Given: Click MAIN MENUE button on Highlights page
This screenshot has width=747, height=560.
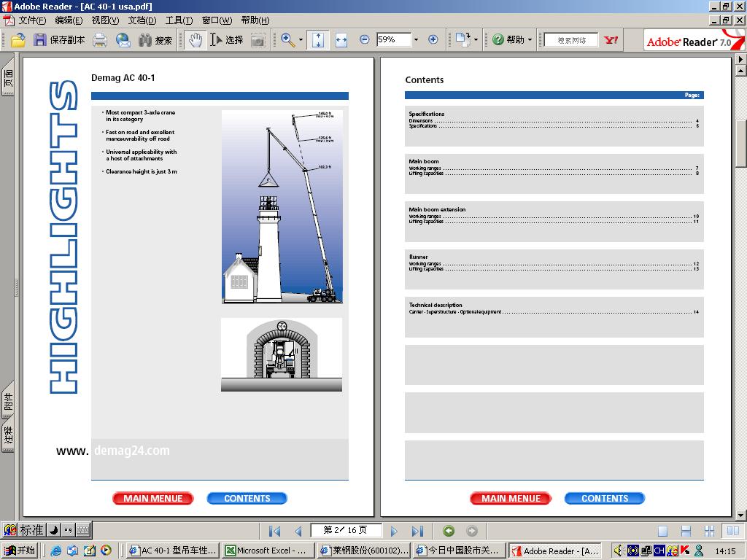Looking at the screenshot, I should [153, 498].
